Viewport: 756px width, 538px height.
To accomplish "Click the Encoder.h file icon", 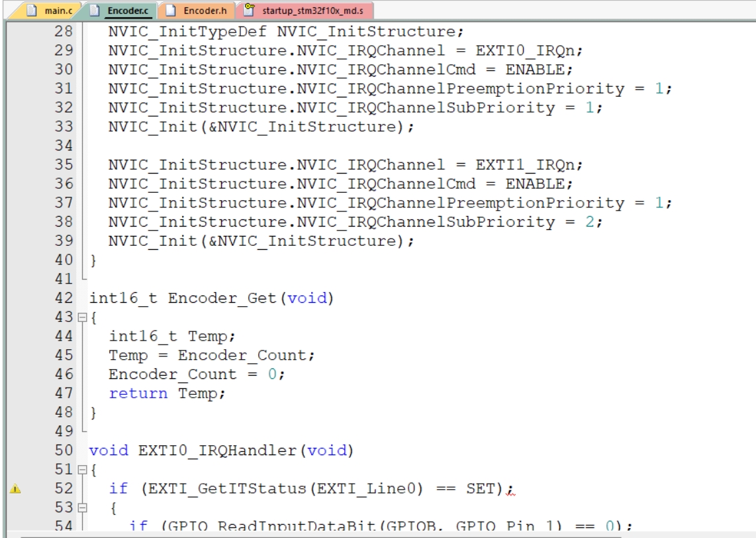I will coord(171,10).
